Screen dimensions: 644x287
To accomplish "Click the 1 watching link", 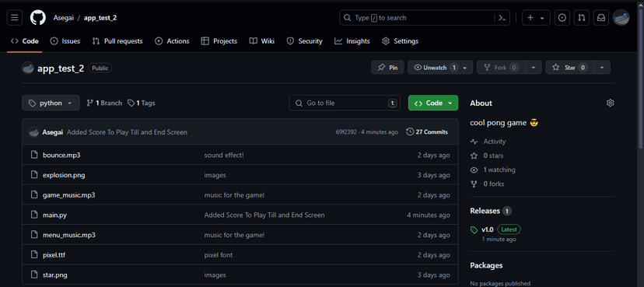I will pos(493,170).
